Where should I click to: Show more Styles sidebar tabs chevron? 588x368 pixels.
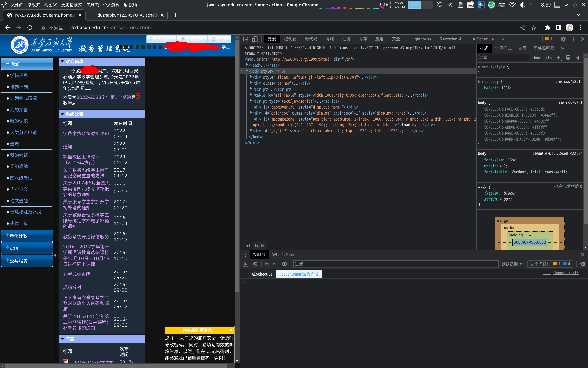point(563,48)
